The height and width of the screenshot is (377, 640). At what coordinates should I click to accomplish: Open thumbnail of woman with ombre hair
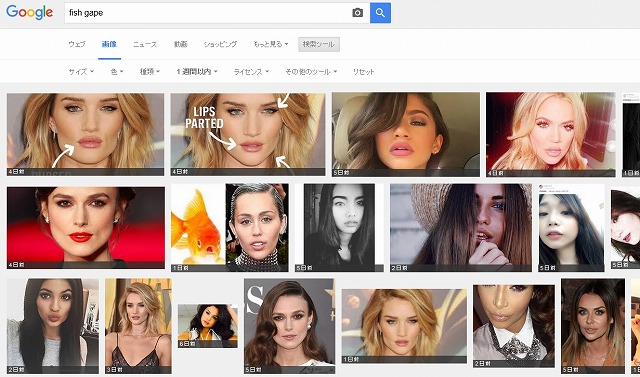[593, 326]
